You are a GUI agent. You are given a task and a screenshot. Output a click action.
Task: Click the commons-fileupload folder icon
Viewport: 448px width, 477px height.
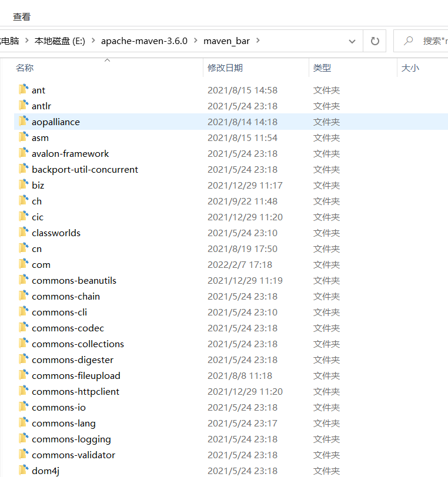tap(24, 375)
